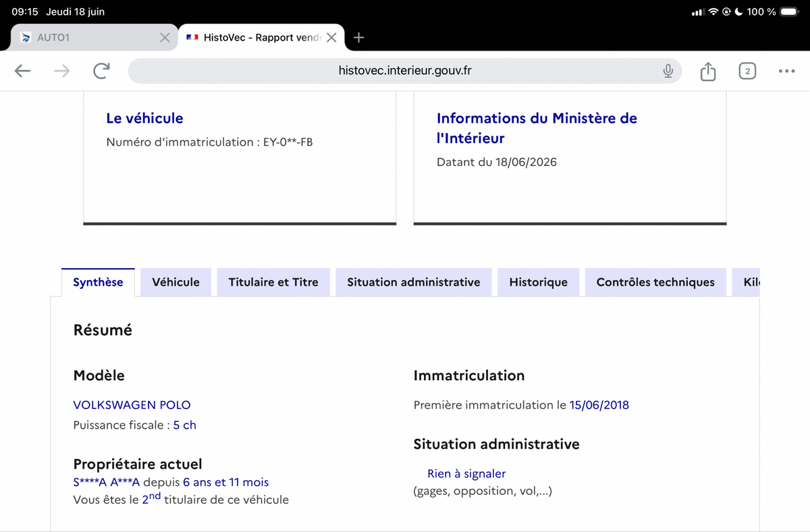This screenshot has width=810, height=532.
Task: Open the share sheet icon
Action: (x=707, y=71)
